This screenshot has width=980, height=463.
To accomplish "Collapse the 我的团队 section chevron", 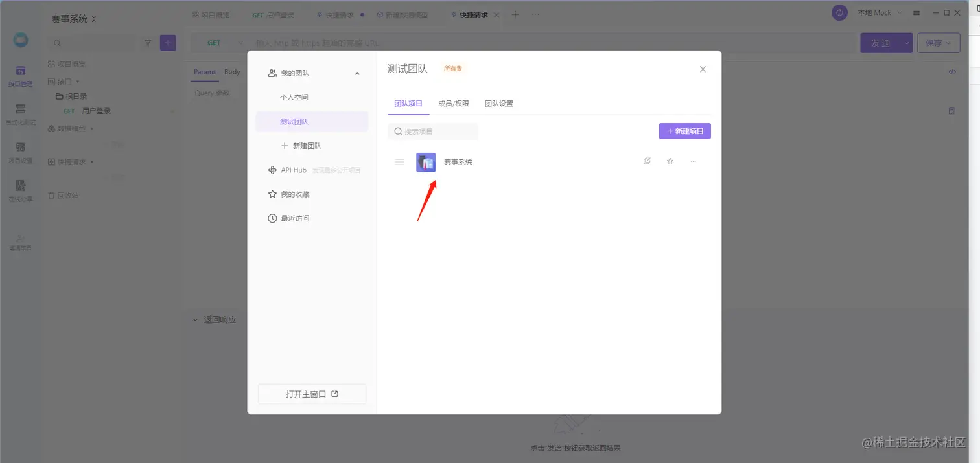I will tap(357, 74).
